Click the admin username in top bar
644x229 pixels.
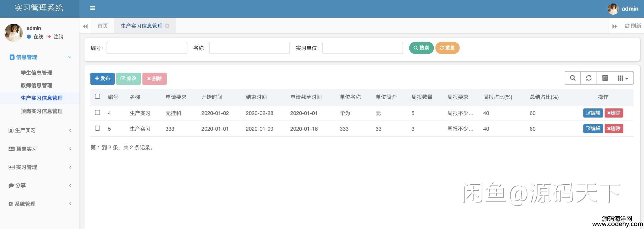coord(630,9)
